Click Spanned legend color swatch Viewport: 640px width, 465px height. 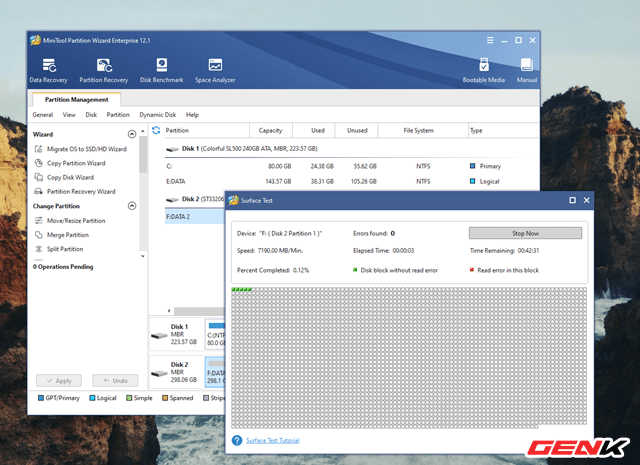165,398
